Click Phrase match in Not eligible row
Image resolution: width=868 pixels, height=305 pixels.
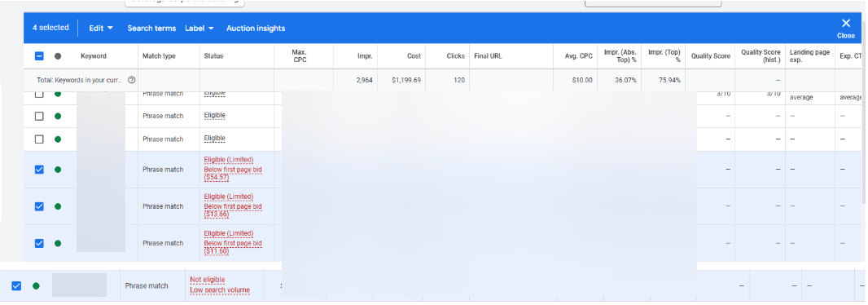147,285
